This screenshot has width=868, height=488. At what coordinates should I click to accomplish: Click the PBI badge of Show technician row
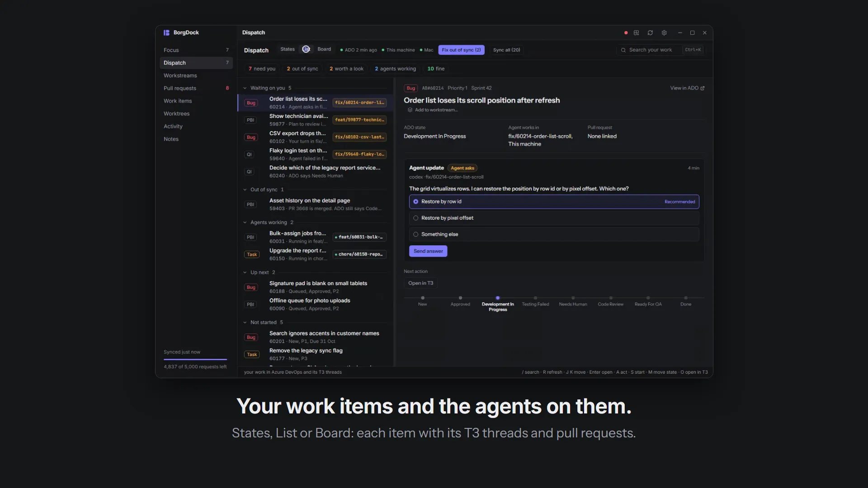point(250,120)
